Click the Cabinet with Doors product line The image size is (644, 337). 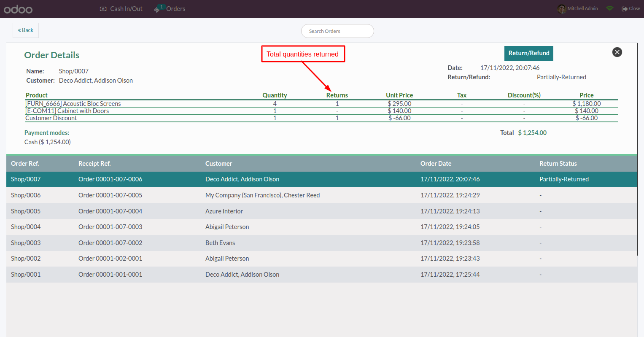(x=321, y=111)
